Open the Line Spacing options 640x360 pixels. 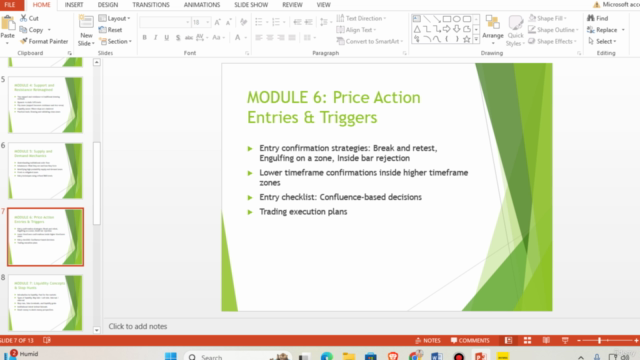point(325,22)
